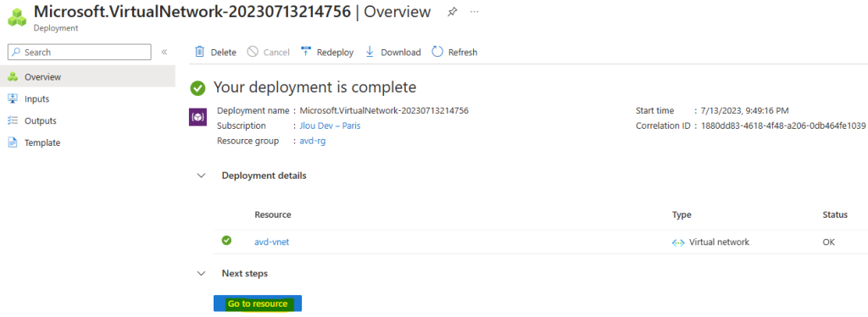This screenshot has width=868, height=317.
Task: Click into the sidebar Search field
Action: pos(79,52)
